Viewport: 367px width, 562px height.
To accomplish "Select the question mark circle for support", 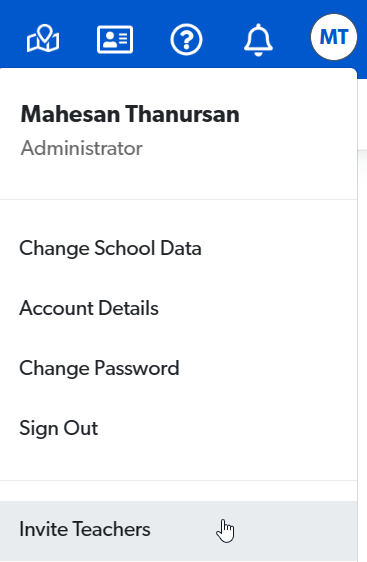I will [x=186, y=39].
